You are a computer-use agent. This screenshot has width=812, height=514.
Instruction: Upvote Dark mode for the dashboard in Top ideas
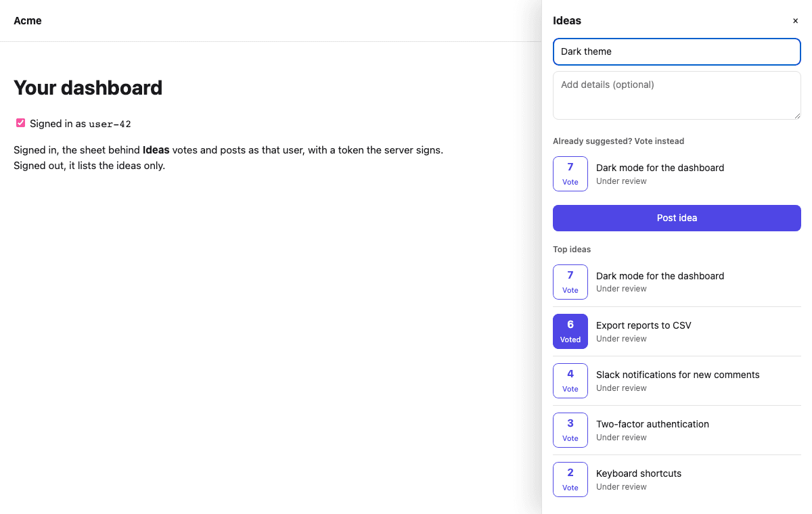click(570, 282)
